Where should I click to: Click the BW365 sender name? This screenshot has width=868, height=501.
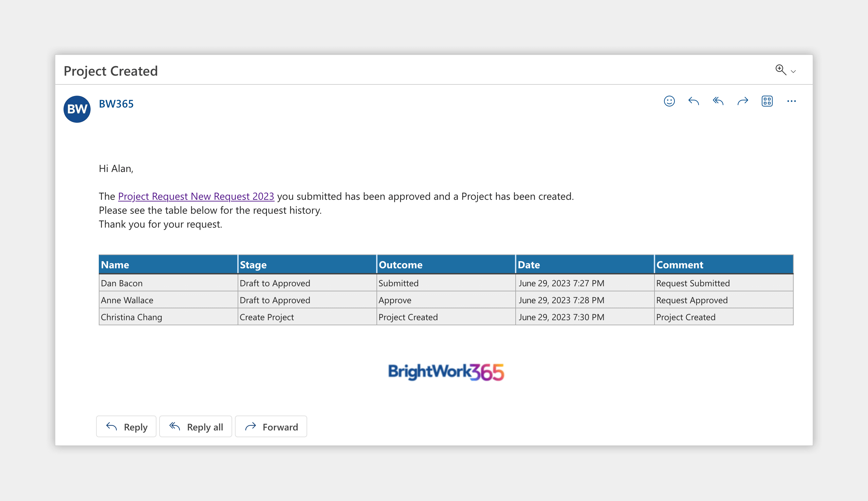(x=116, y=103)
